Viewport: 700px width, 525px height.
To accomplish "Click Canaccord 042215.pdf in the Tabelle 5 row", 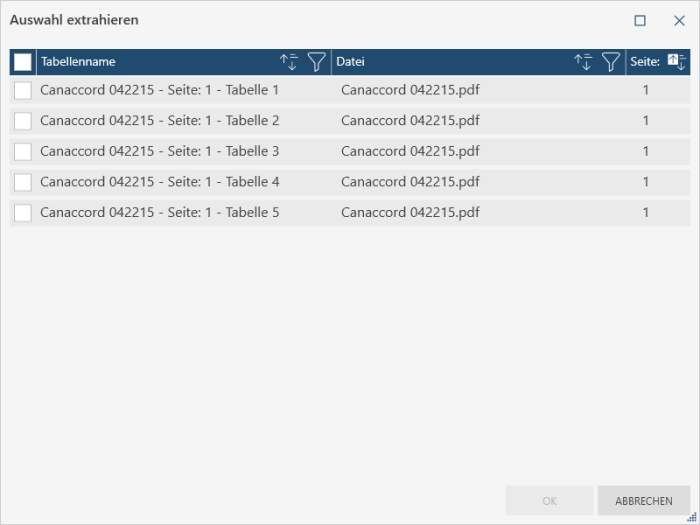I will [x=410, y=213].
